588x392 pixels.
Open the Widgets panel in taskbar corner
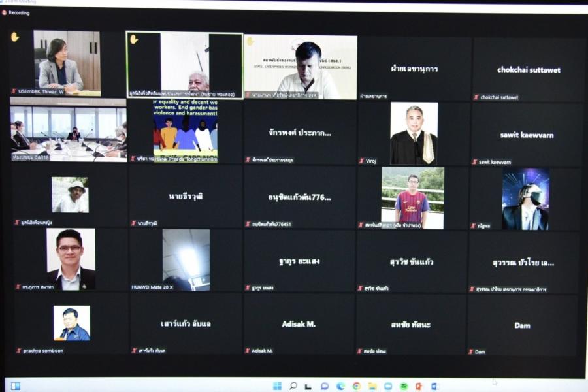click(16, 386)
